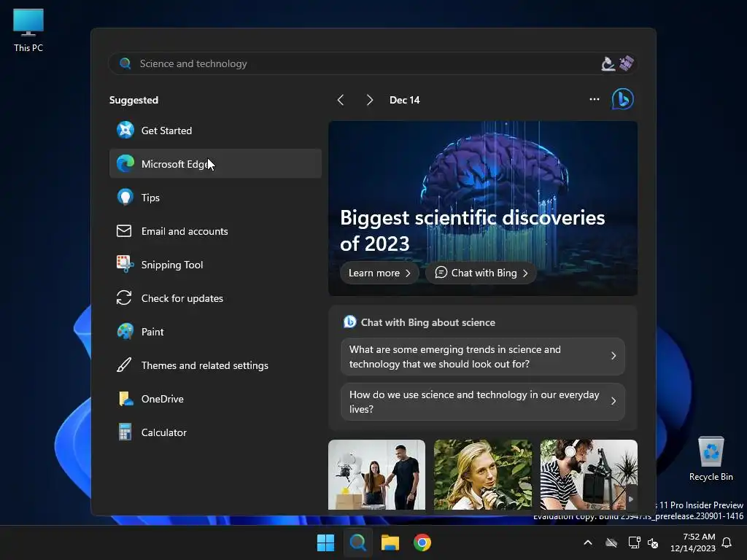
Task: Open the notification bell
Action: click(727, 542)
